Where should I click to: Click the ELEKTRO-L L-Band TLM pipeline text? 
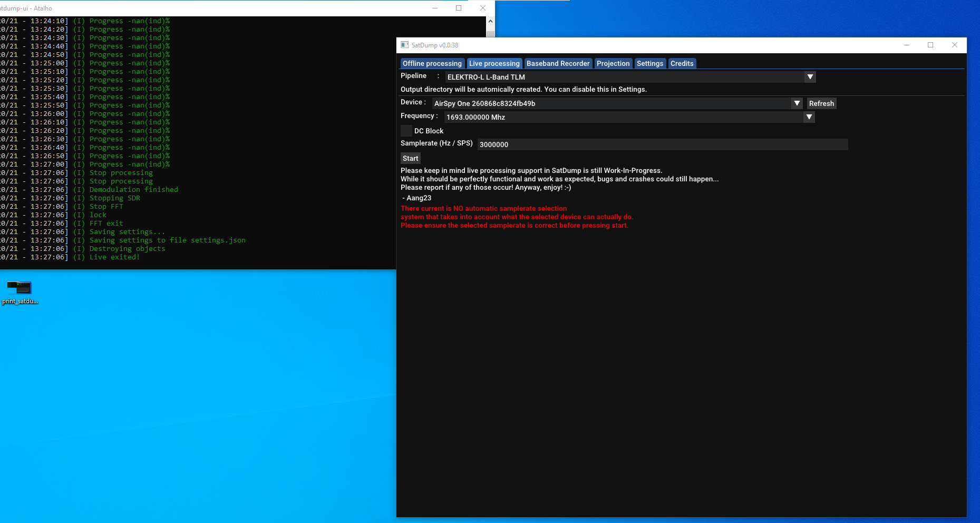point(486,77)
